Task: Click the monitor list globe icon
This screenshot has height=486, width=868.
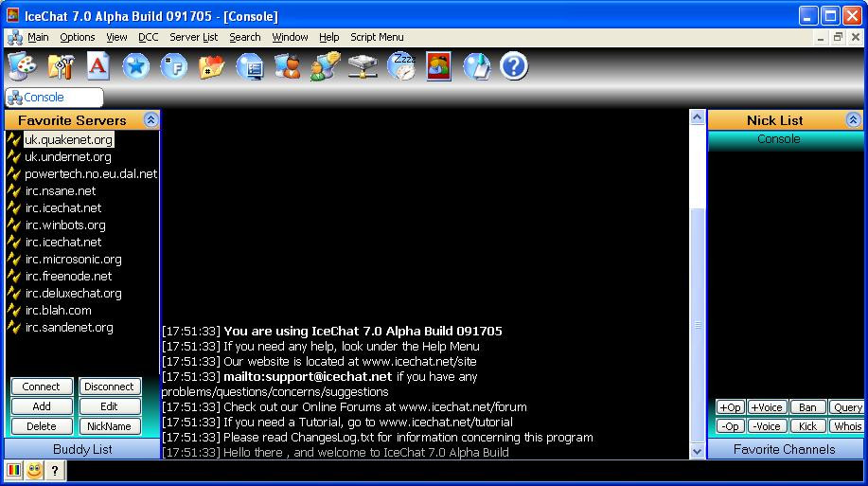Action: pos(250,66)
